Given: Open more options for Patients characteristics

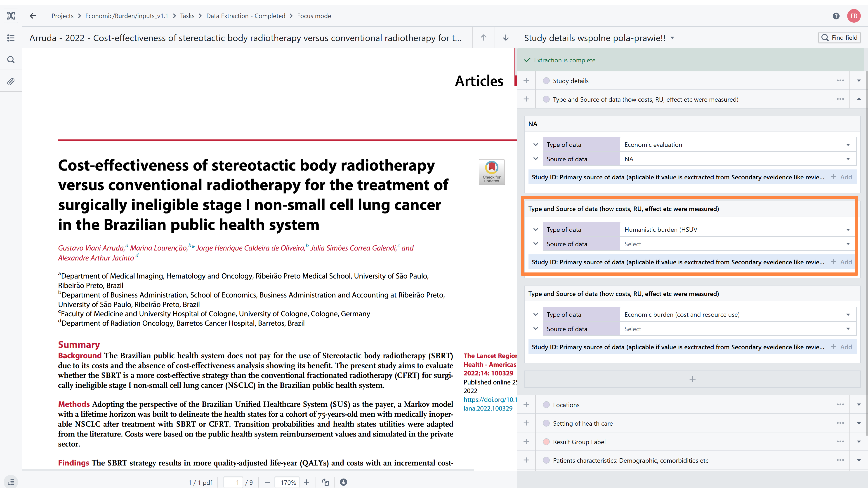Looking at the screenshot, I should tap(840, 460).
